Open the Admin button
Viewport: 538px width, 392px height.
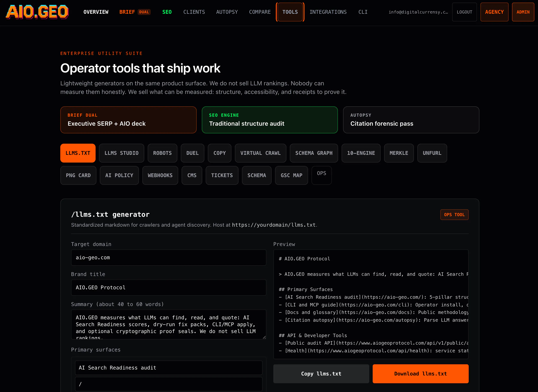coord(523,12)
